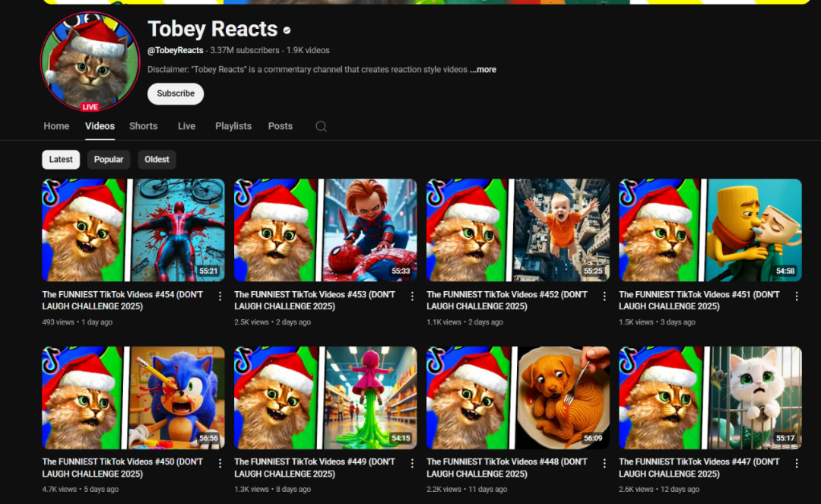Switch to the Shorts tab
This screenshot has width=821, height=504.
[143, 126]
